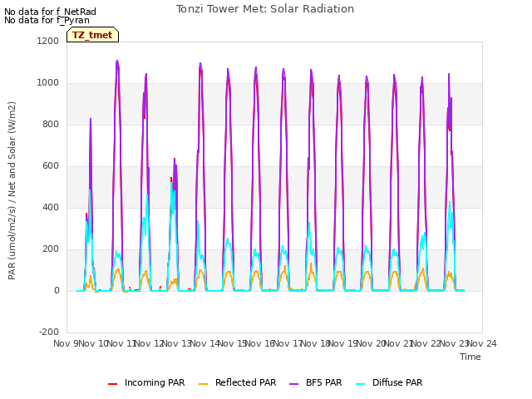Click the Nov 24 x-axis tick label
The width and height of the screenshot is (532, 399).
tap(482, 343)
